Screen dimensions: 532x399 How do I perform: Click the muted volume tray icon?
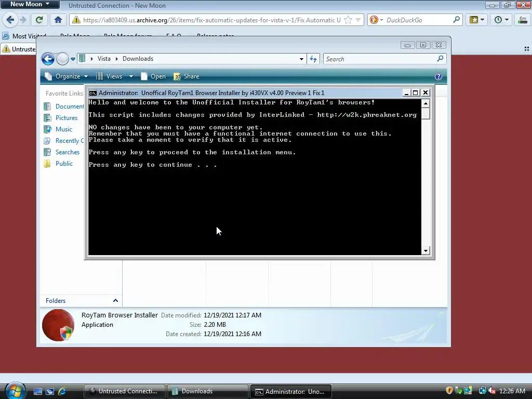(492, 391)
